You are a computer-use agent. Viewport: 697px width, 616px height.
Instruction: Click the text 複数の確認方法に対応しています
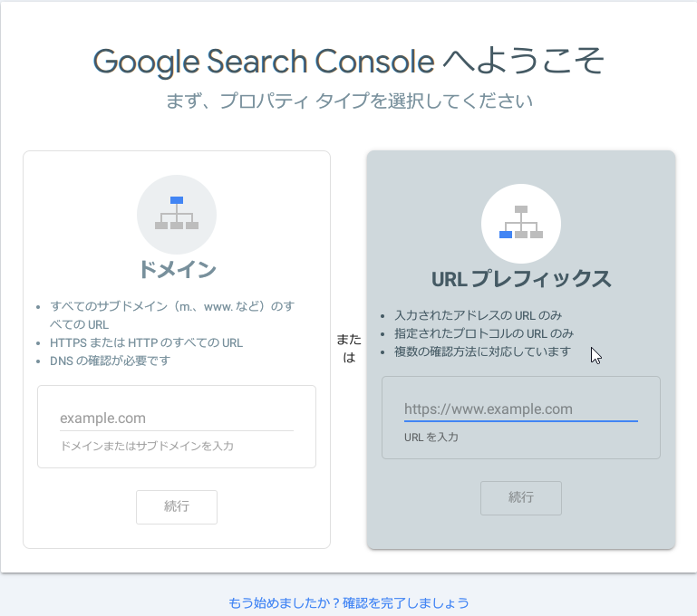483,351
